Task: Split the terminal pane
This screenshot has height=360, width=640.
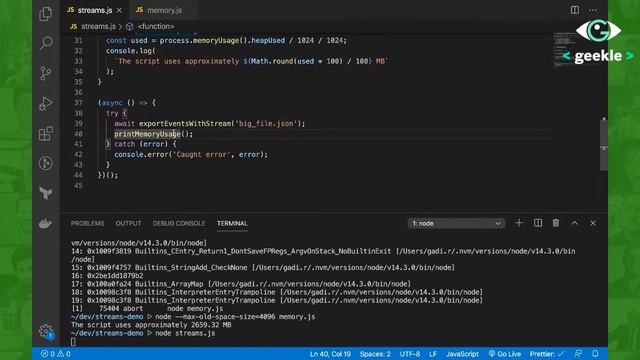Action: click(x=538, y=223)
